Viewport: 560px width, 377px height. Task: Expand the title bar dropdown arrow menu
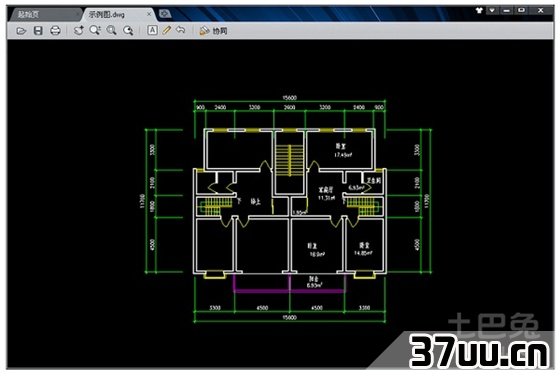[x=492, y=10]
